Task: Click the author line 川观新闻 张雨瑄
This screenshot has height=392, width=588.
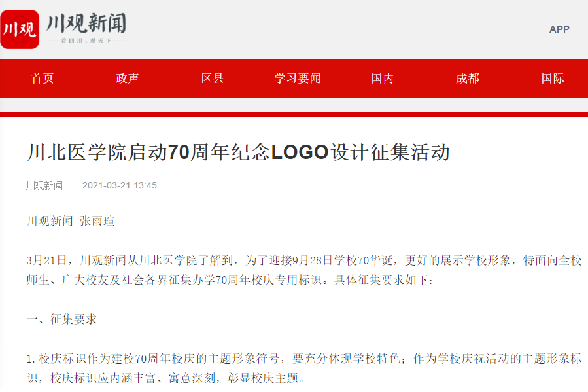Action: [71, 221]
